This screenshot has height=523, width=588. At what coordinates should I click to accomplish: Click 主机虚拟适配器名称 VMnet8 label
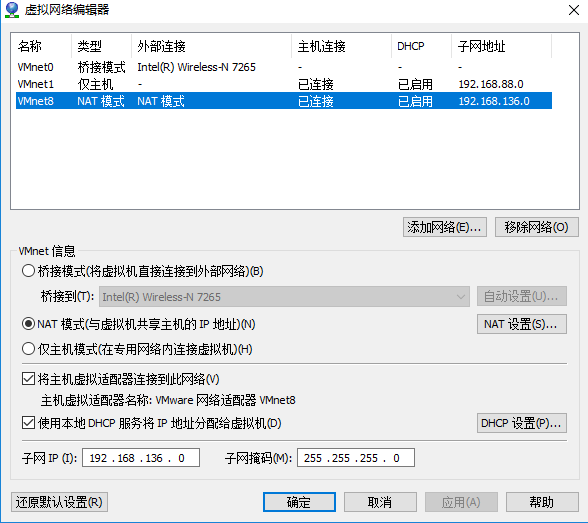click(168, 400)
